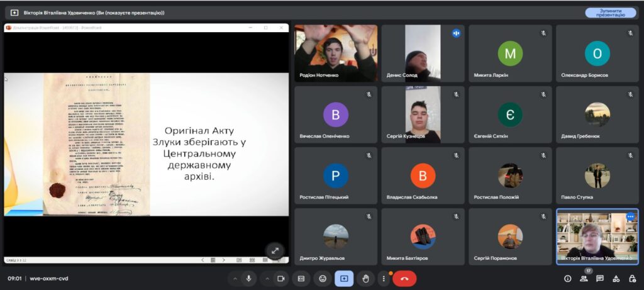Open the emoji reactions panel
644x290 pixels.
[323, 278]
